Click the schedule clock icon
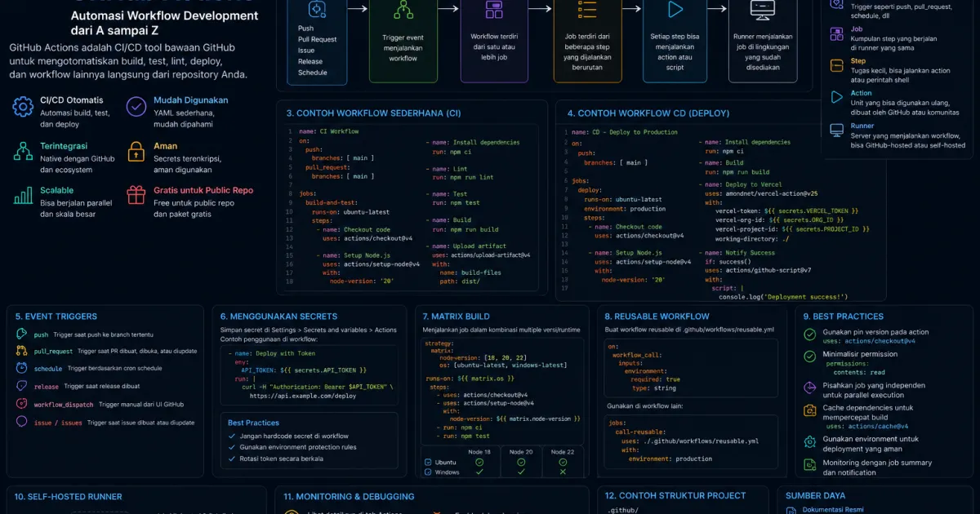Image resolution: width=980 pixels, height=514 pixels. click(21, 368)
